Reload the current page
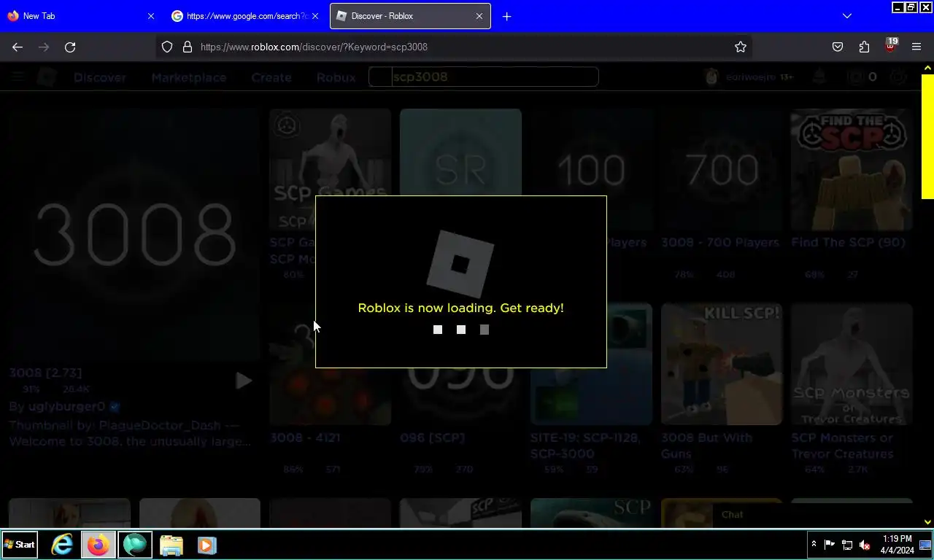The image size is (934, 560). (70, 47)
